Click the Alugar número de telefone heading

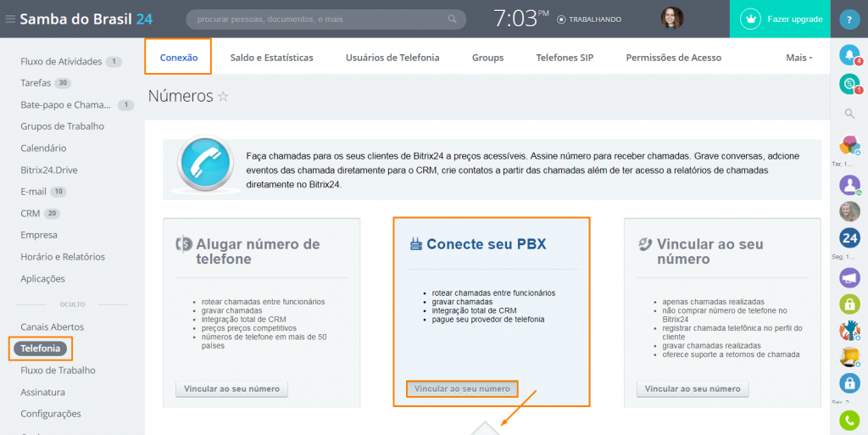258,251
